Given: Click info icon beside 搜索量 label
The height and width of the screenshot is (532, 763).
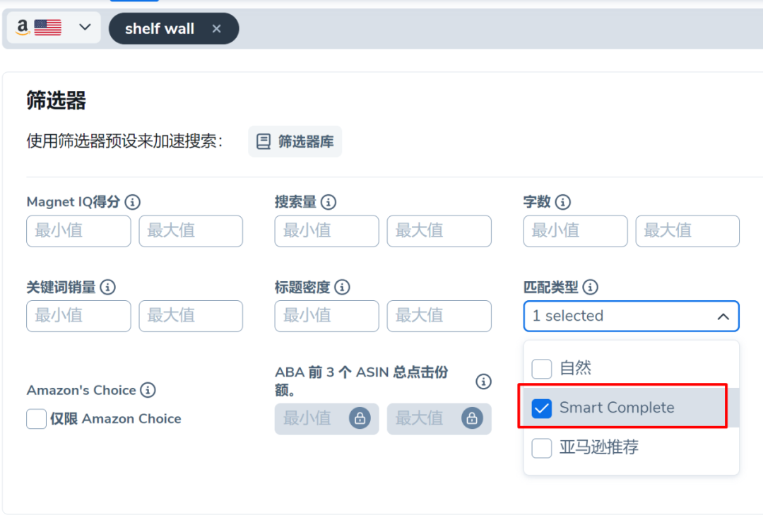Looking at the screenshot, I should point(329,201).
